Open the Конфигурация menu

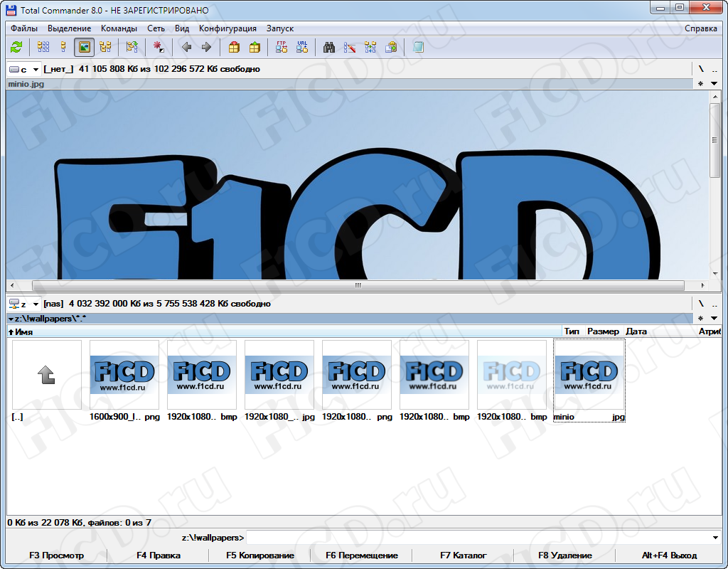coord(227,28)
